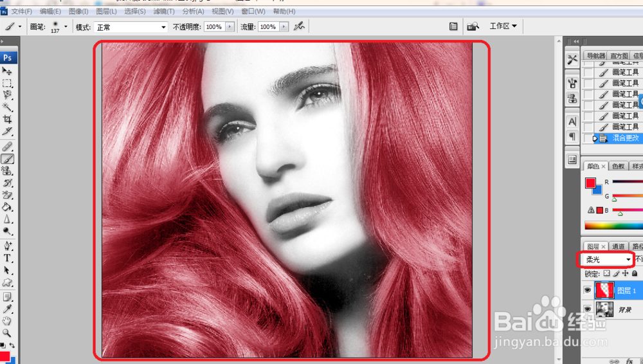Switch to the 通道 tab

(x=618, y=246)
